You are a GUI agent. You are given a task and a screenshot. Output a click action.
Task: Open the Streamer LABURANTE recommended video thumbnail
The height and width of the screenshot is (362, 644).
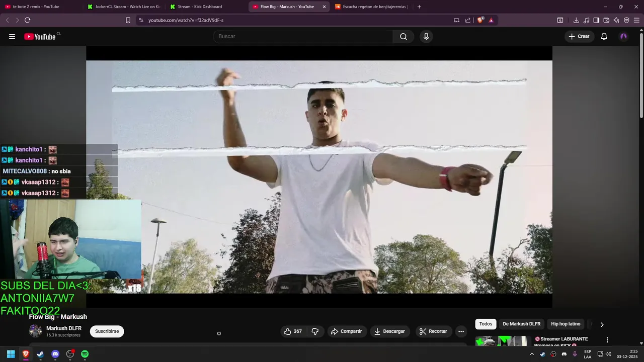click(503, 341)
